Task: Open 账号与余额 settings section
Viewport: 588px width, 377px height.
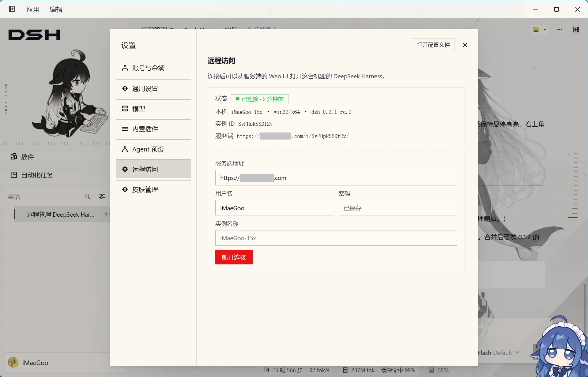Action: coord(153,68)
